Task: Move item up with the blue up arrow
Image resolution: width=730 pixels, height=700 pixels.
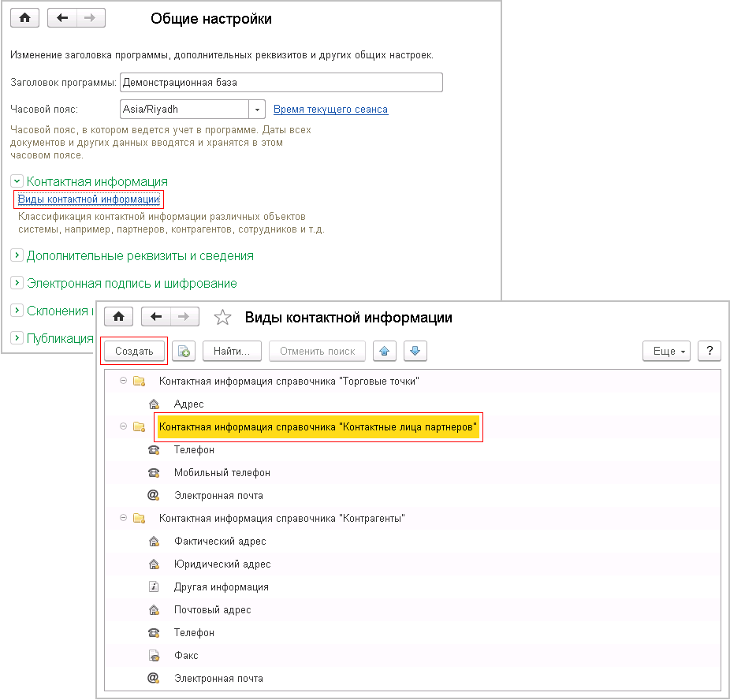Action: [x=385, y=351]
